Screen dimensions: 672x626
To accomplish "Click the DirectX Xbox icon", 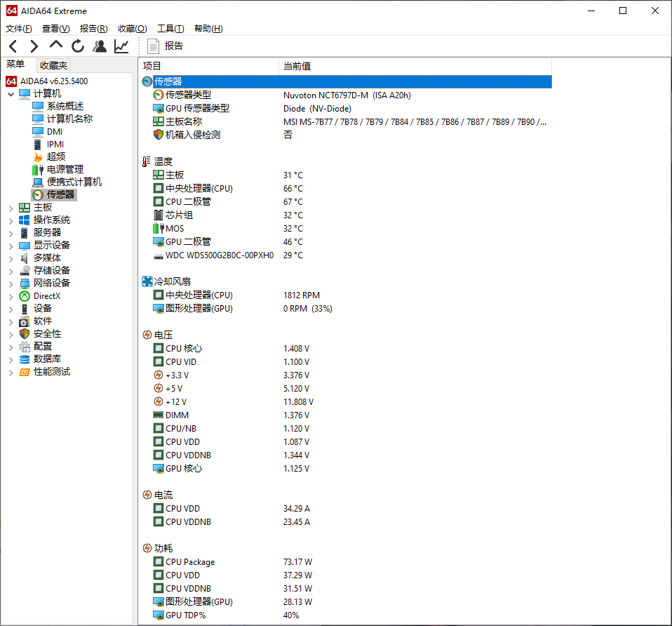I will 25,296.
